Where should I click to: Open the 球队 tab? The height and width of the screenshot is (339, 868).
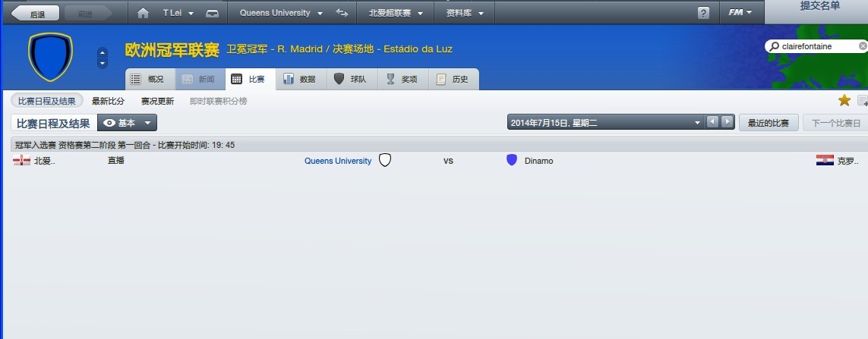pyautogui.click(x=352, y=79)
